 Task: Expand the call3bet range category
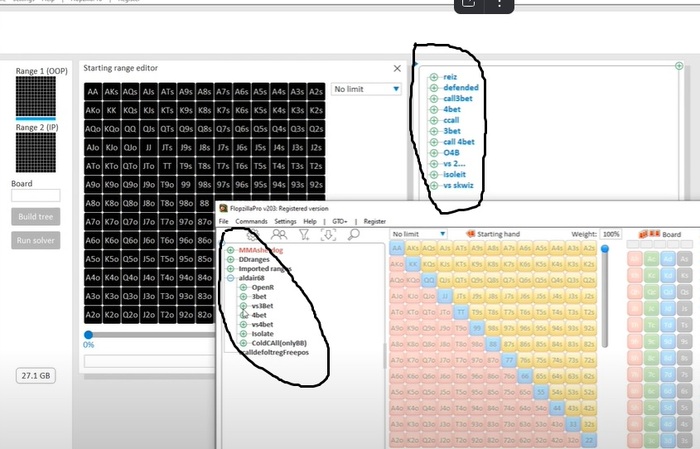pos(434,99)
